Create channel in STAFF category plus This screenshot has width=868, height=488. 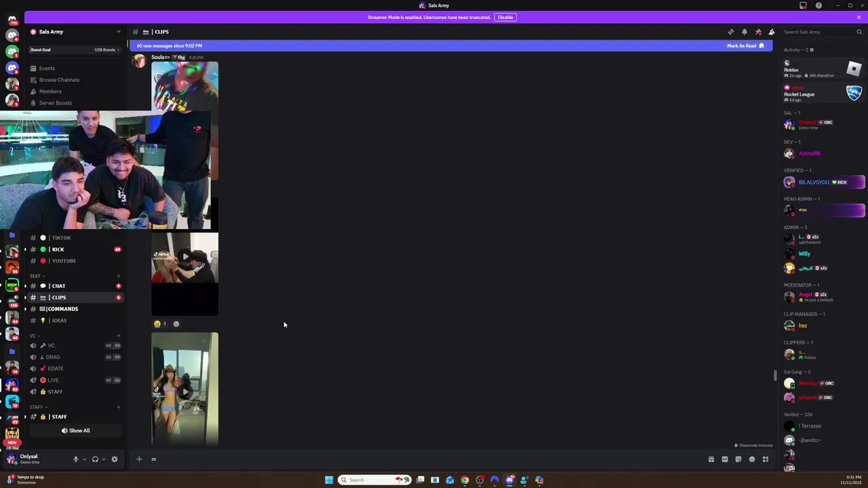pos(118,407)
